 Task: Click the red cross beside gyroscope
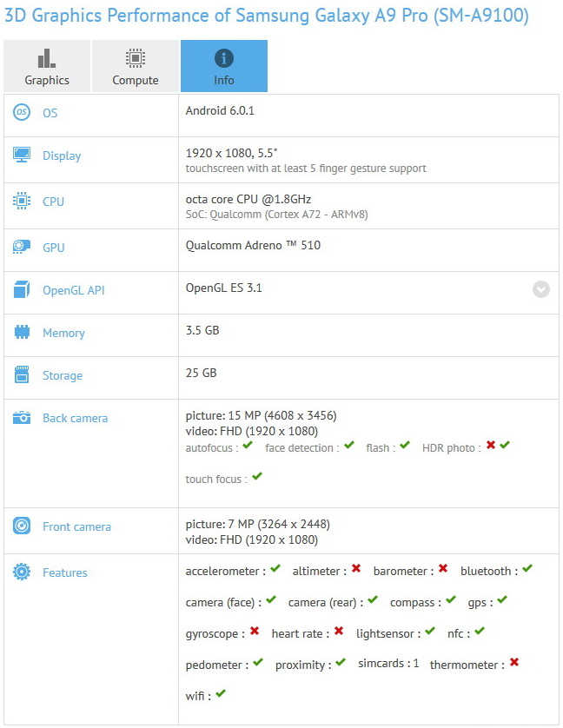[255, 632]
